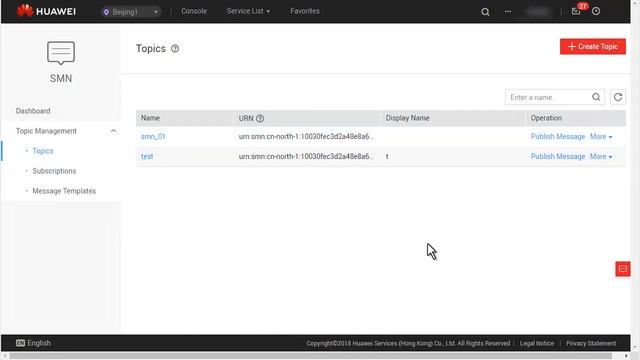Click the Huawei logo

tap(46, 11)
